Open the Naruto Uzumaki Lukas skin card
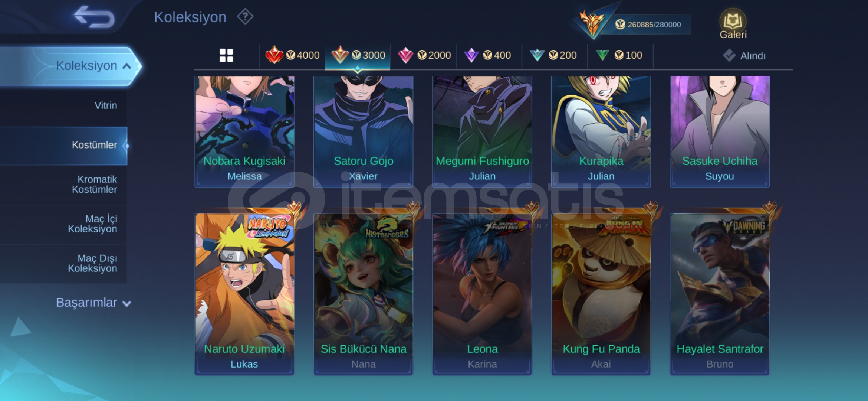Viewport: 868px width, 401px height. click(244, 294)
